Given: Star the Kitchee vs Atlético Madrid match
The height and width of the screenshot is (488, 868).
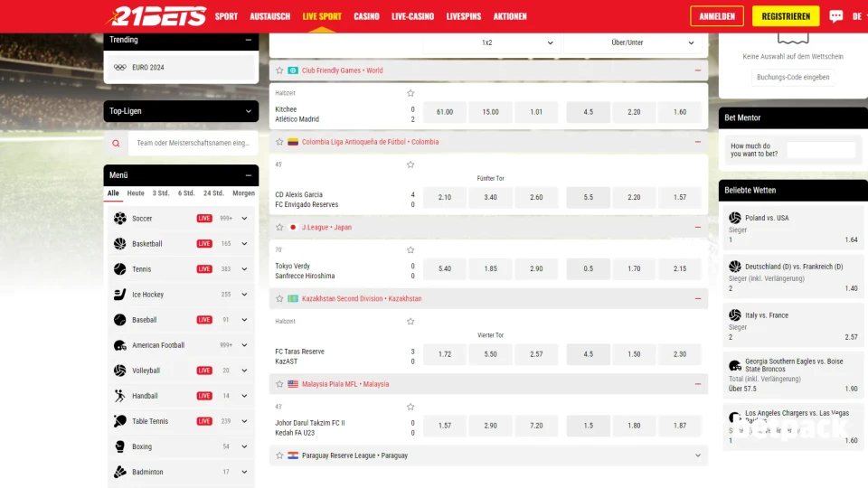Looking at the screenshot, I should pyautogui.click(x=410, y=93).
